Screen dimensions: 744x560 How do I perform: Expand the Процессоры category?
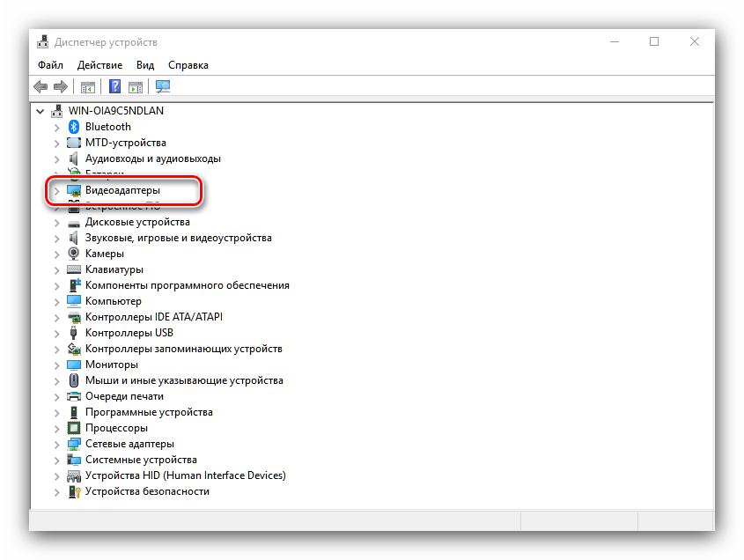tap(57, 428)
